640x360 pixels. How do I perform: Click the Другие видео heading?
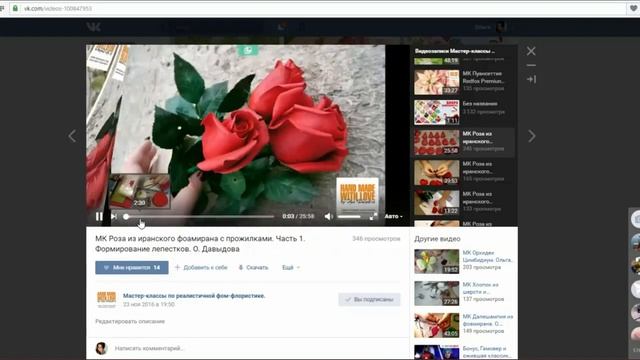[x=437, y=239]
